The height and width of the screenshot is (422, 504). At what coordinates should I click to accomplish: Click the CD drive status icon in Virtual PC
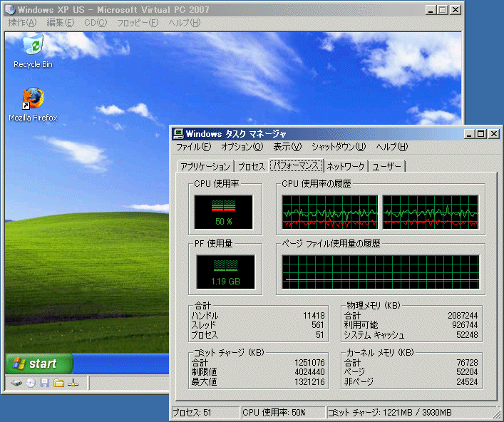[31, 383]
